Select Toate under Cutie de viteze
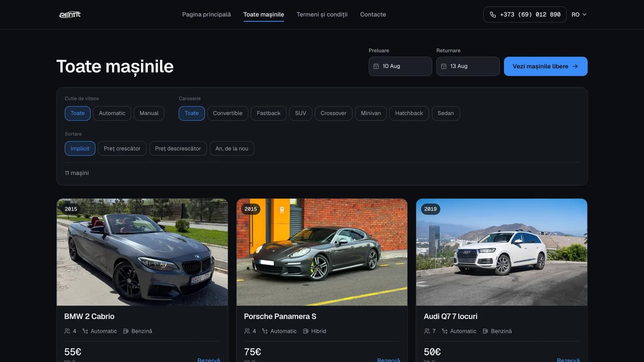 pos(78,113)
